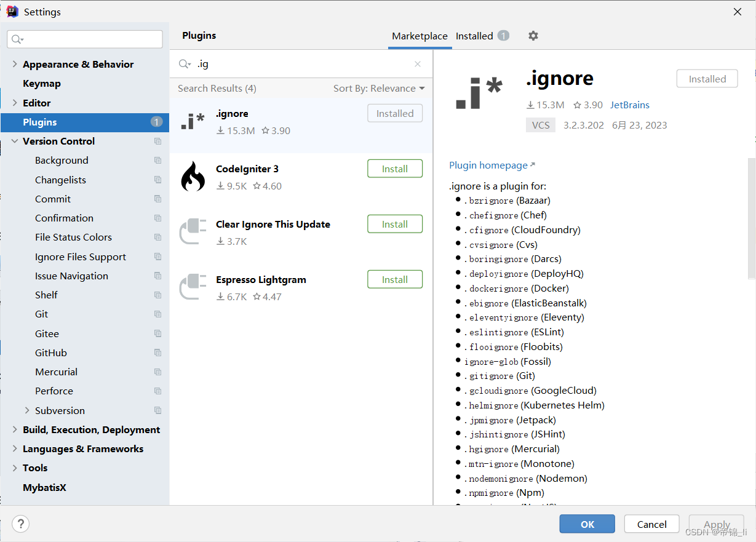The width and height of the screenshot is (756, 542).
Task: Click project-level icon beside Gitee
Action: click(158, 333)
